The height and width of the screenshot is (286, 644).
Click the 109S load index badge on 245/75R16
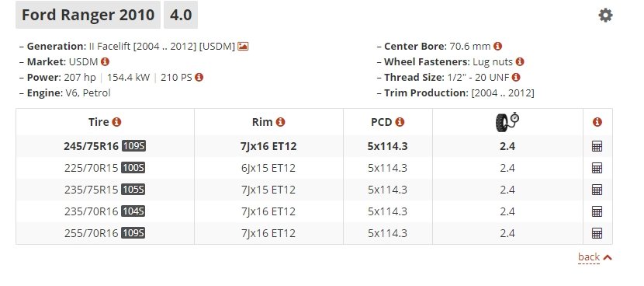click(x=133, y=146)
